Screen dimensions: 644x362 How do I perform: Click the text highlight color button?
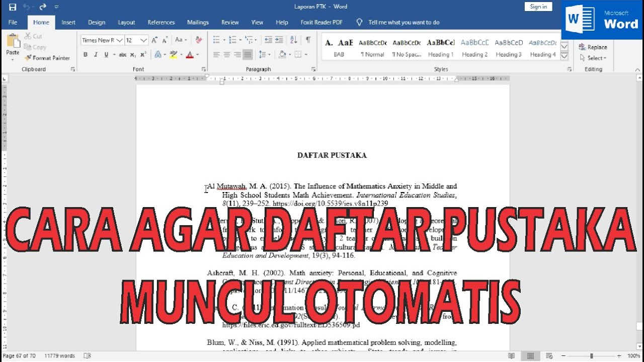point(174,55)
